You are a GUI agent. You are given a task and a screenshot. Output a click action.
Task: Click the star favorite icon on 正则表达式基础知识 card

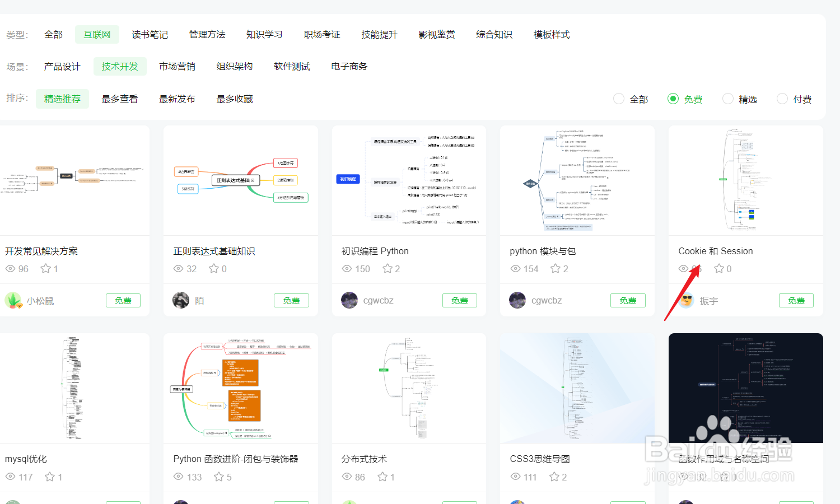214,268
